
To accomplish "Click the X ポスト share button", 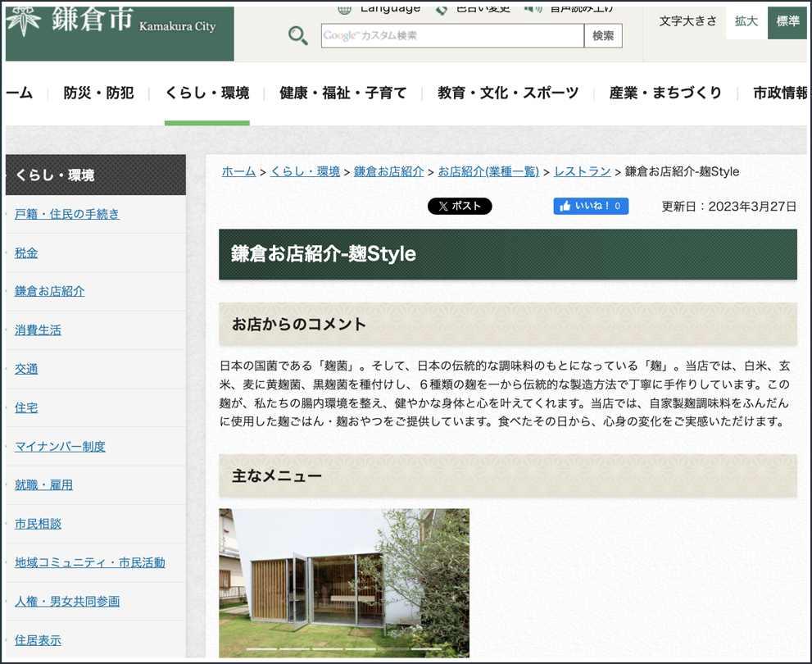I will click(x=460, y=206).
